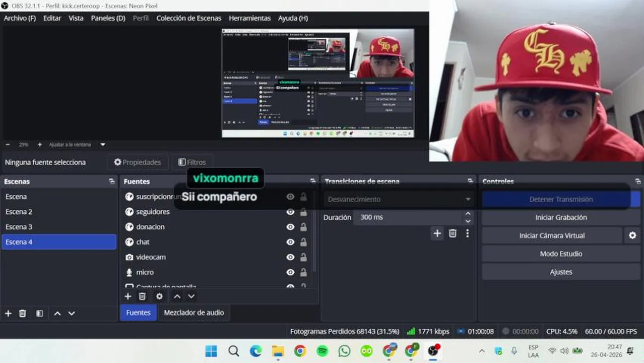Image resolution: width=644 pixels, height=363 pixels.
Task: Zoom in the preview with the plus icon
Action: pos(40,144)
